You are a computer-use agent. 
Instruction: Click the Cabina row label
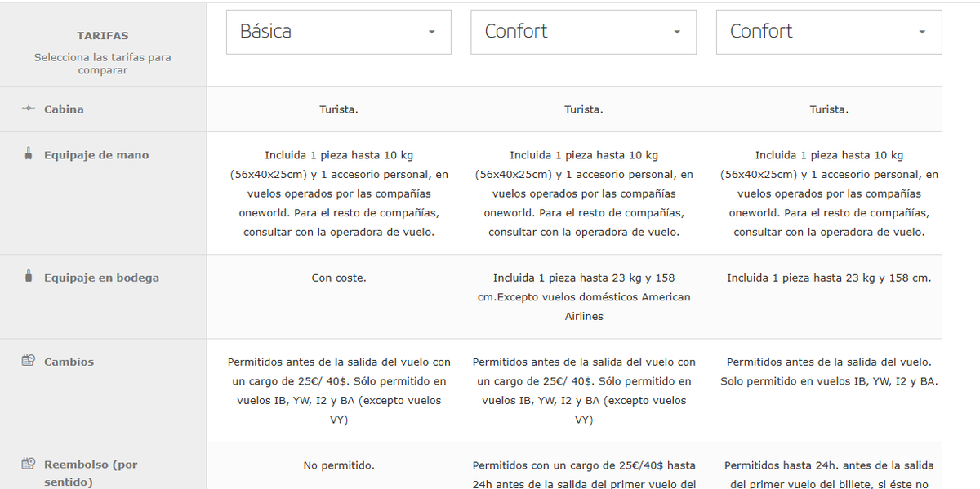coord(64,109)
